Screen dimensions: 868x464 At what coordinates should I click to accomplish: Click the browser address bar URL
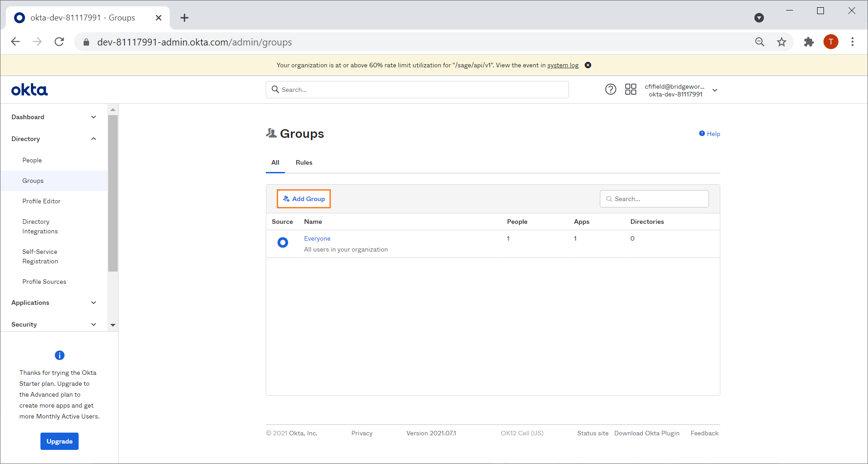(195, 42)
